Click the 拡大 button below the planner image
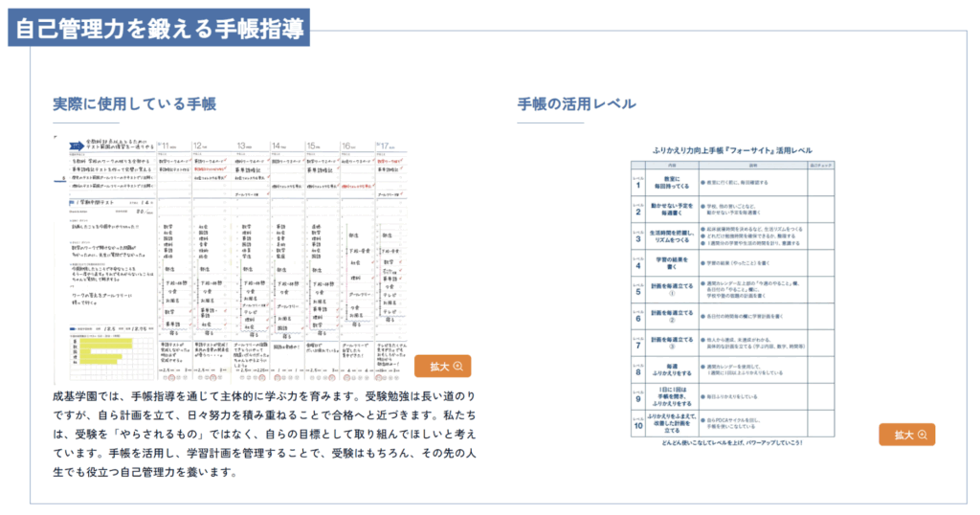Image resolution: width=980 pixels, height=515 pixels. pyautogui.click(x=443, y=366)
